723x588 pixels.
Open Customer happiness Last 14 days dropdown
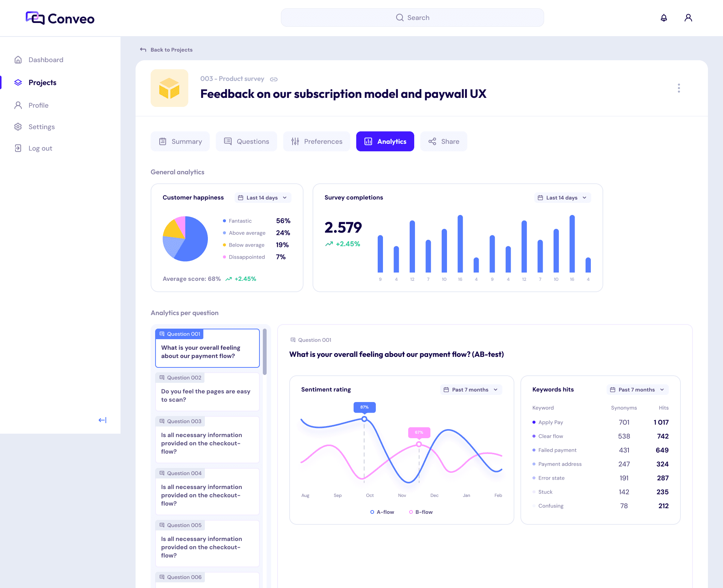(263, 198)
